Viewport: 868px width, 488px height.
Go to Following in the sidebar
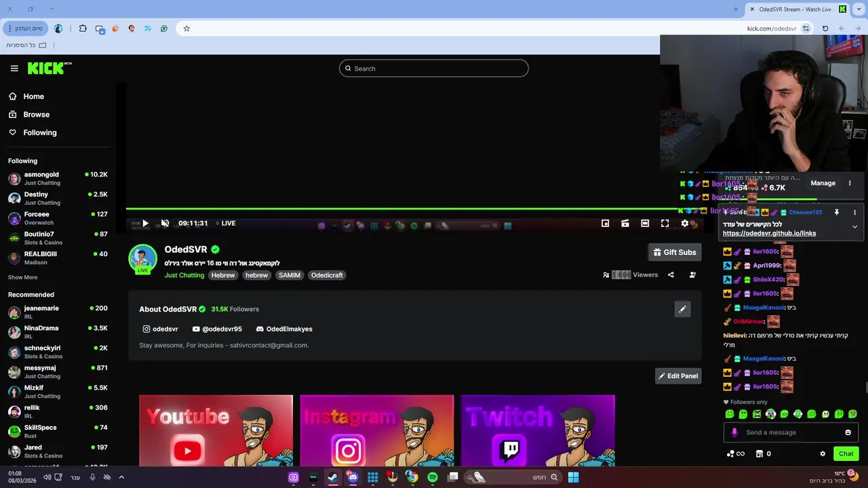33,133
